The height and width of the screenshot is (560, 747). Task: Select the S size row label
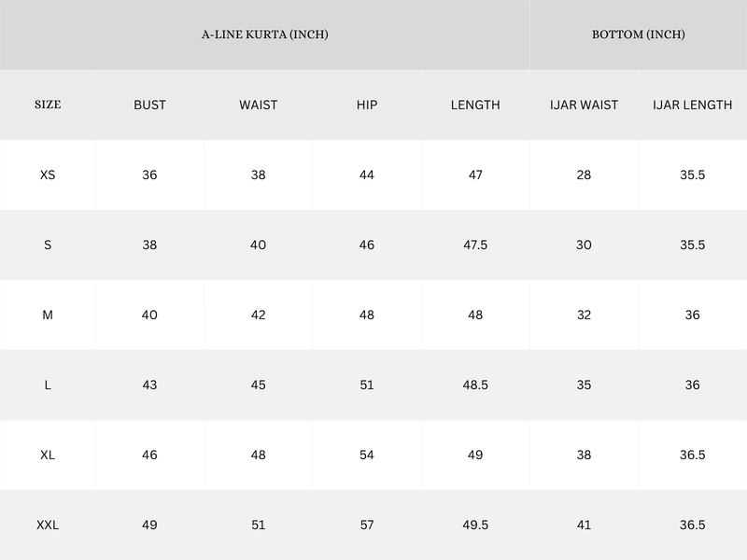[48, 245]
